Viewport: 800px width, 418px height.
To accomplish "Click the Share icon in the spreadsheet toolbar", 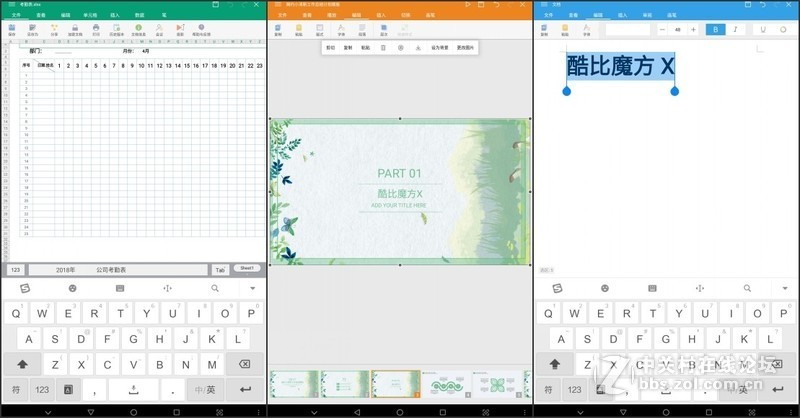I will [x=54, y=30].
